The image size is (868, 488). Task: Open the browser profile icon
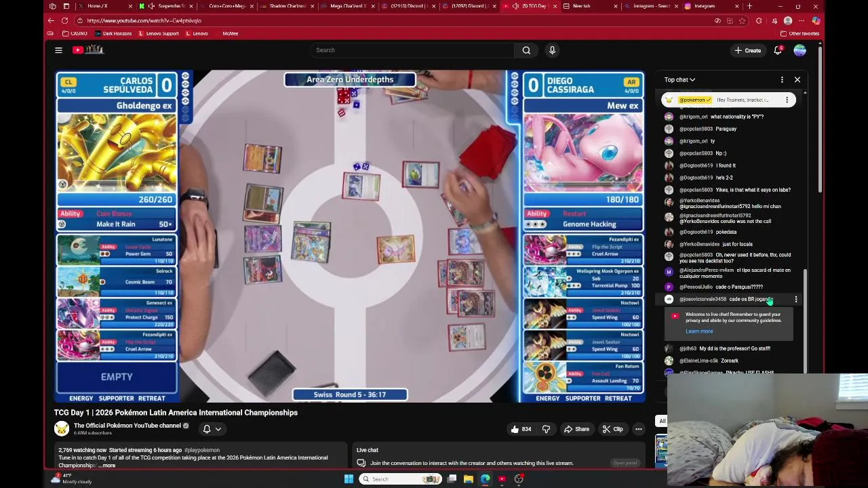point(787,20)
